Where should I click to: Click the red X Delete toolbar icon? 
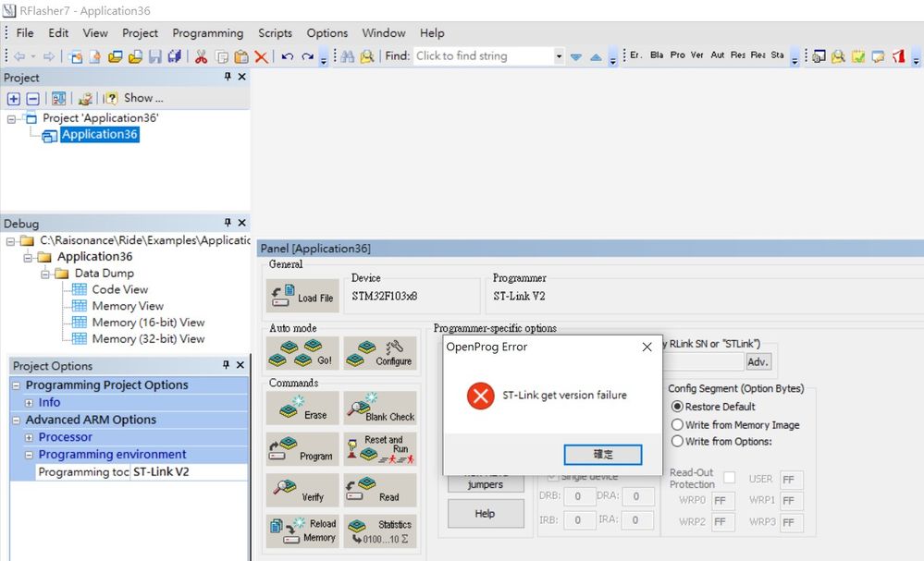(261, 56)
